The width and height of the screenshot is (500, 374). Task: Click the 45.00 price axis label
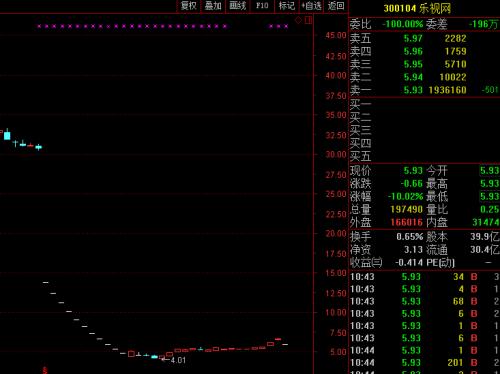click(336, 35)
